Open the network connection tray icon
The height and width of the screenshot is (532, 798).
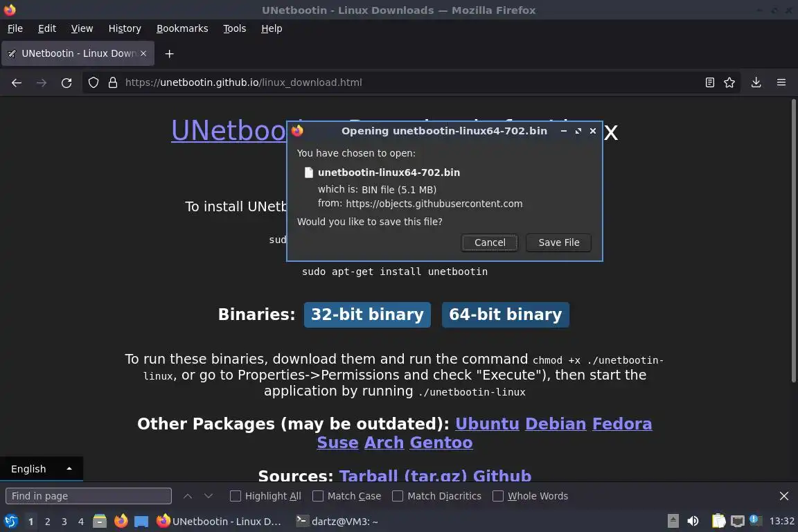pos(738,521)
